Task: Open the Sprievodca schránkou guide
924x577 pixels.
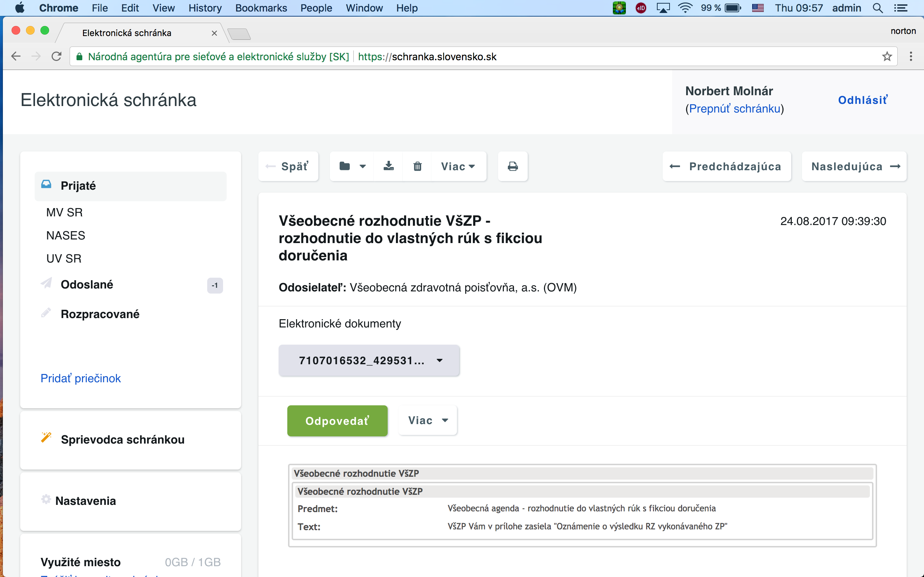Action: [122, 439]
